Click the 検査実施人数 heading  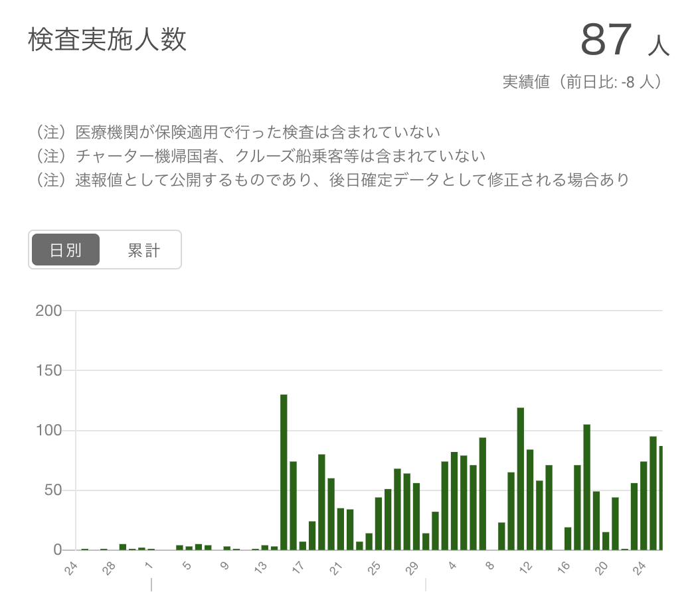coord(107,39)
